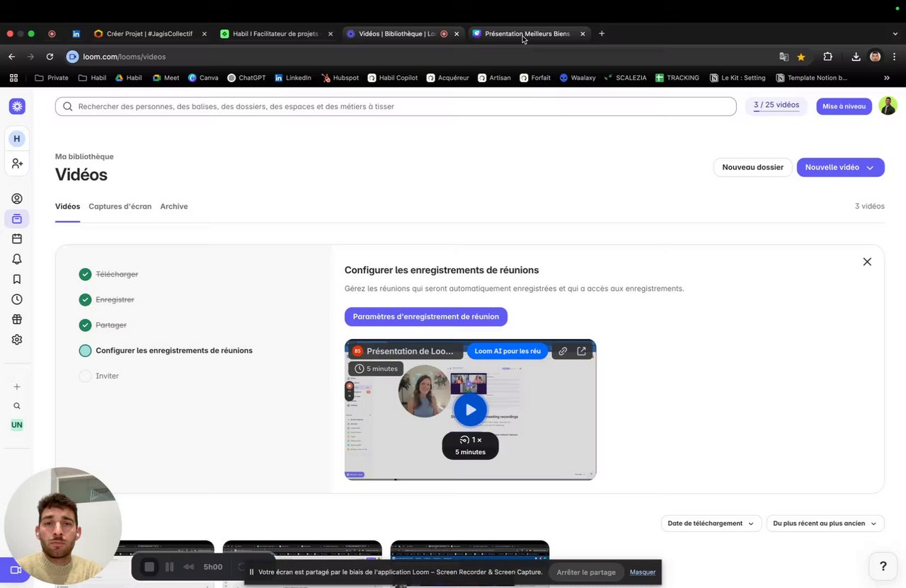Viewport: 906px width, 588px height.
Task: Toggle the Partager checklist checkmark
Action: coord(85,325)
